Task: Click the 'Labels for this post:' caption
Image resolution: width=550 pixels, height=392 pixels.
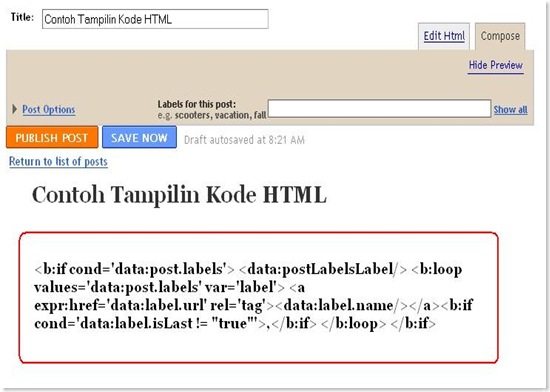Action: (x=197, y=104)
